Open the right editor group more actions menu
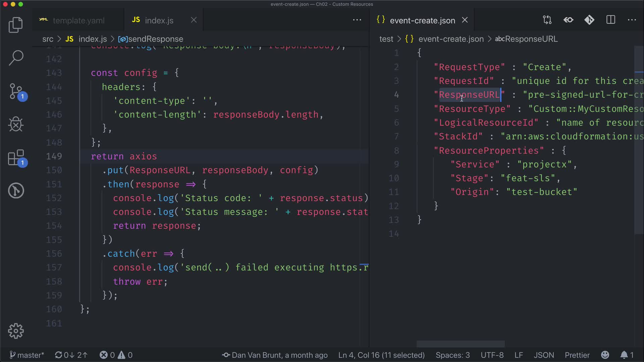Viewport: 644px width, 362px height. coord(632,20)
